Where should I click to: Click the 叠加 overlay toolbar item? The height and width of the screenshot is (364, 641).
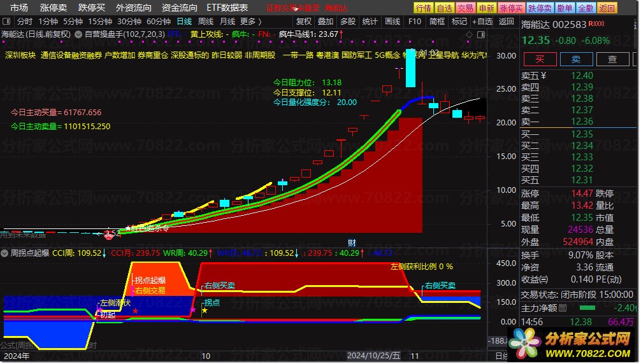pyautogui.click(x=326, y=21)
